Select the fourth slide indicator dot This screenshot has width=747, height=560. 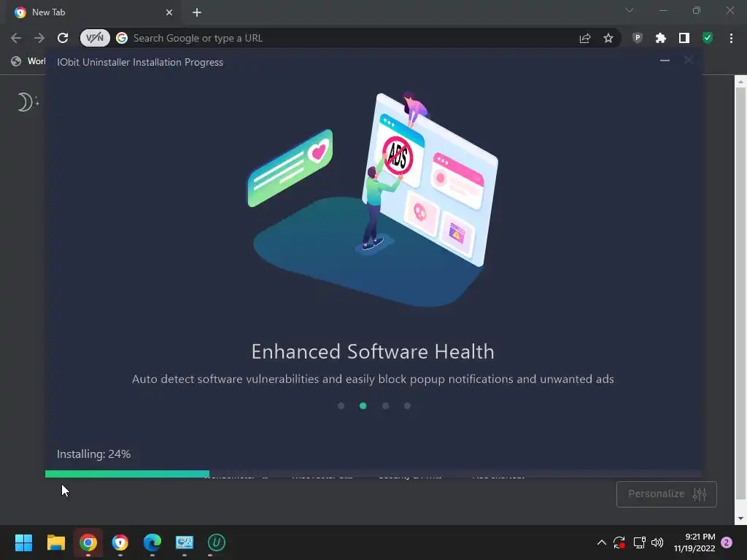(407, 405)
